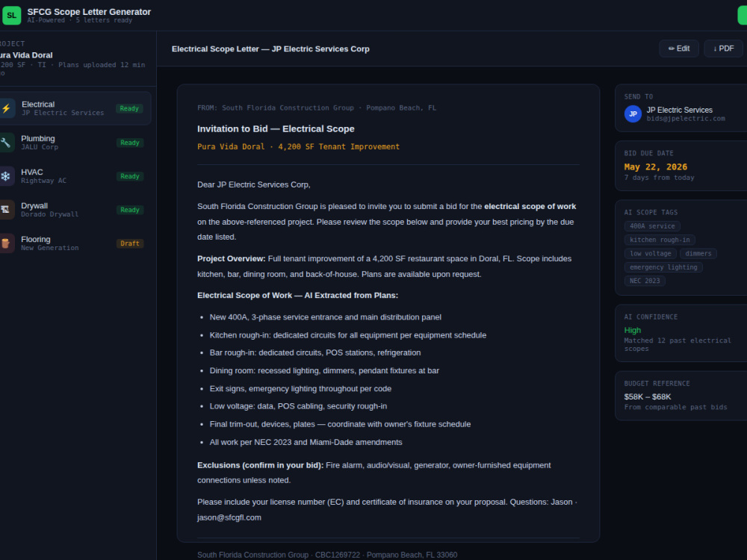
Task: Click the May 22, 2026 bid due date
Action: 656,167
